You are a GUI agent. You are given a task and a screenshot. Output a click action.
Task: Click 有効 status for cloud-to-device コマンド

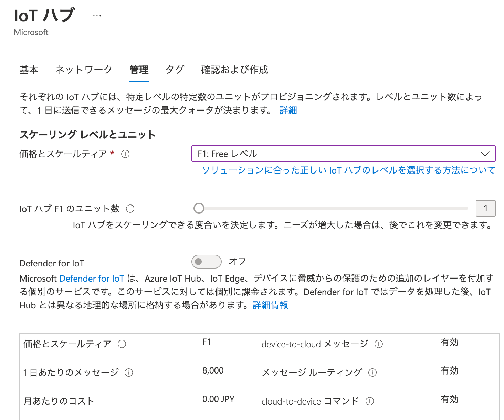450,399
